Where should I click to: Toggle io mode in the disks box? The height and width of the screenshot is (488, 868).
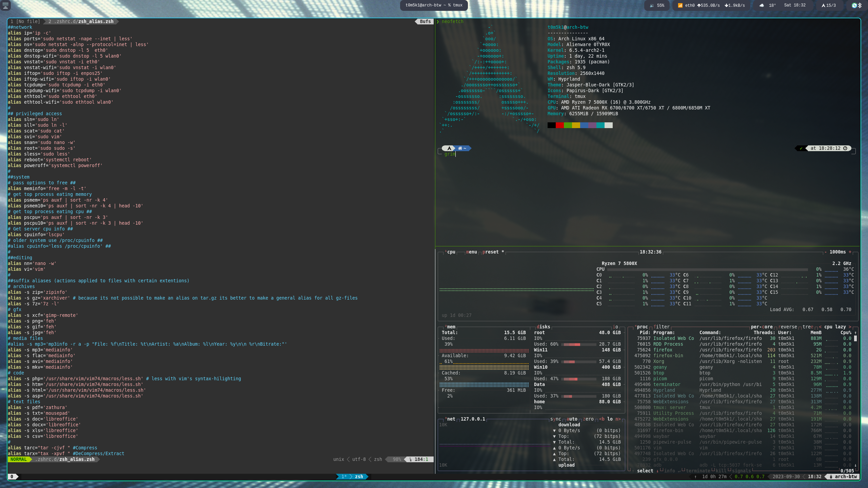tap(615, 327)
